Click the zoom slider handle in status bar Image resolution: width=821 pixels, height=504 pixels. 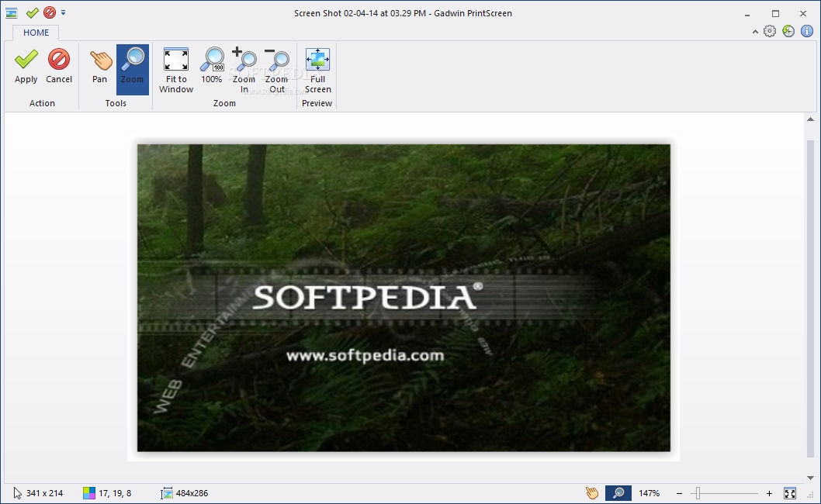coord(698,493)
